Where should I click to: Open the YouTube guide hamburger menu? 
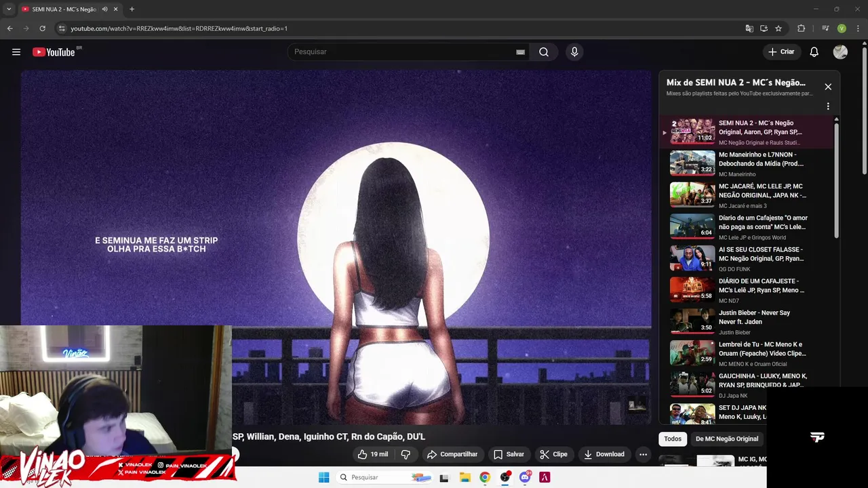coord(16,52)
